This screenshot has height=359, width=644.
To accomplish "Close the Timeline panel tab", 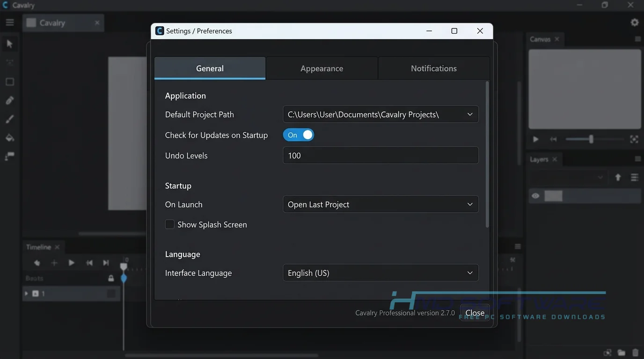I will point(57,247).
